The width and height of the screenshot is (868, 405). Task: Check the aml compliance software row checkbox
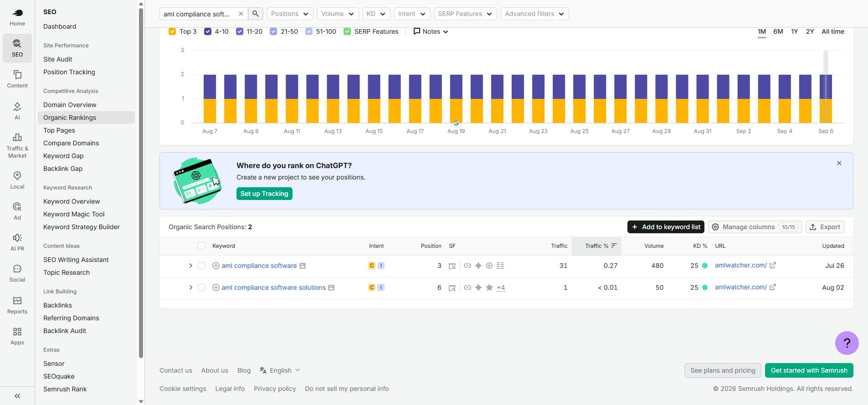[201, 266]
